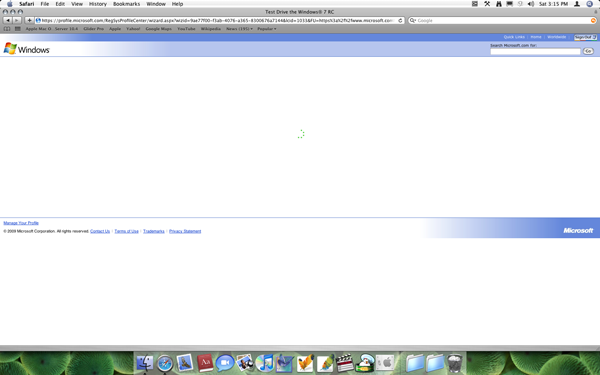This screenshot has width=600, height=375.
Task: Focus the Google search field
Action: point(501,20)
